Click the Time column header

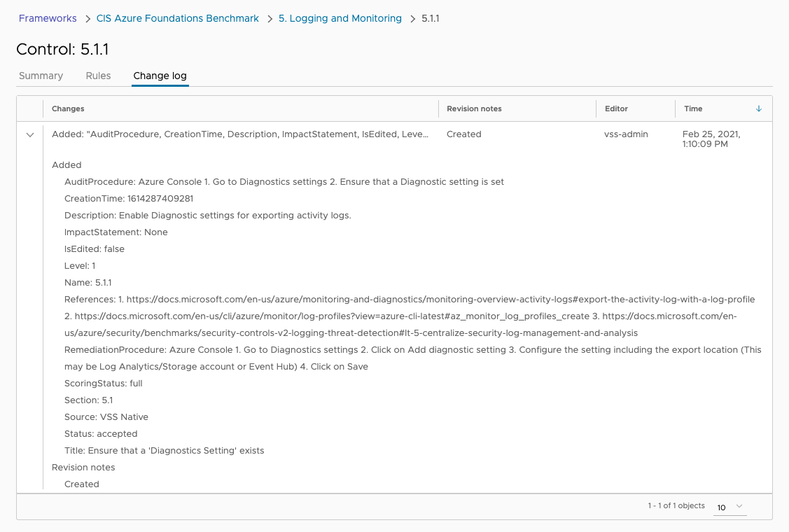click(693, 108)
